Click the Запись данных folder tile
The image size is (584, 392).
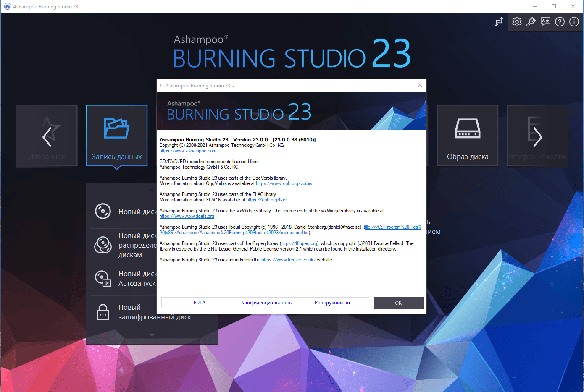[117, 135]
